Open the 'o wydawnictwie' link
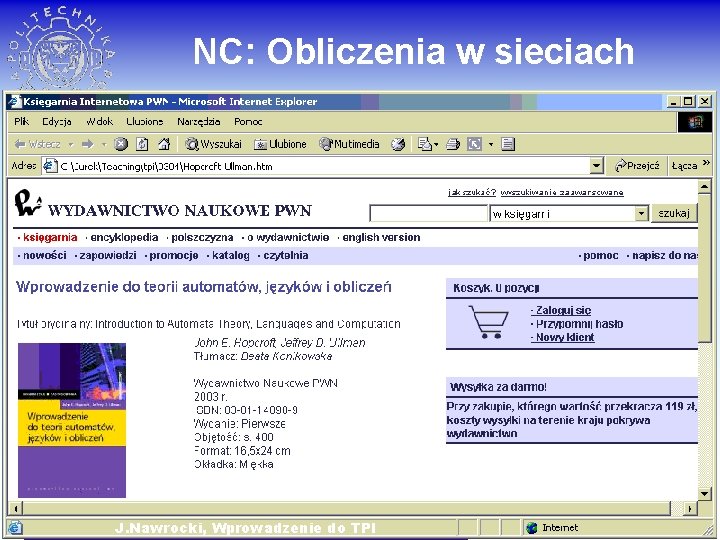Image resolution: width=720 pixels, height=540 pixels. click(288, 237)
